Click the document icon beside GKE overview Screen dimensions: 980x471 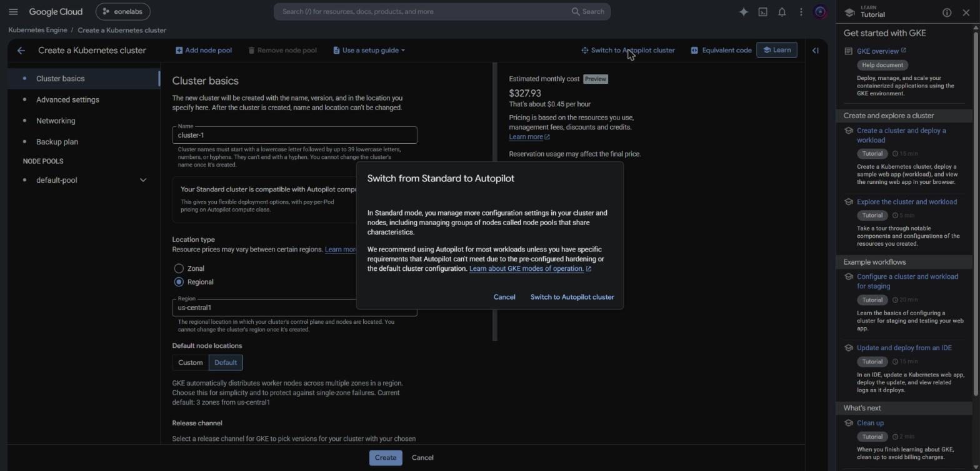[x=848, y=51]
